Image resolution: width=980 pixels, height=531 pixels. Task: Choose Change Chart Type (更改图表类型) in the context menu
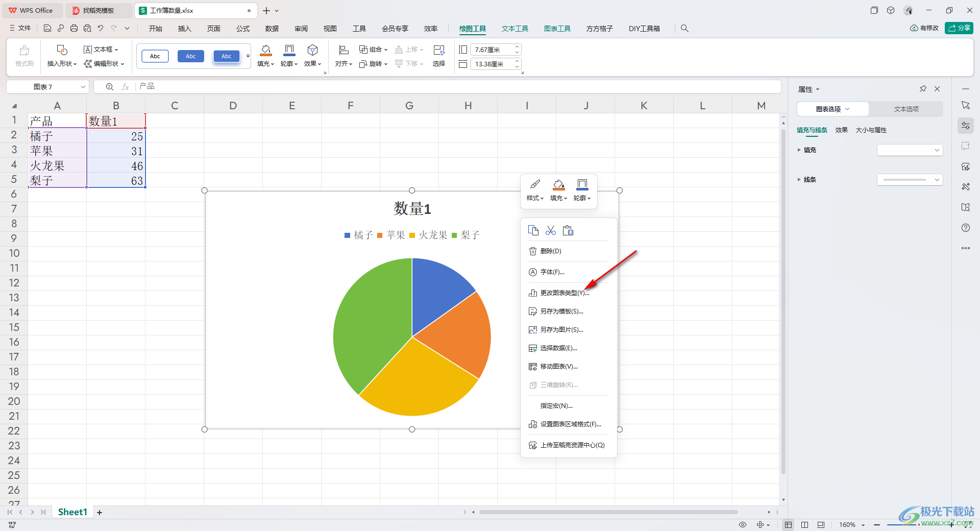click(x=568, y=293)
